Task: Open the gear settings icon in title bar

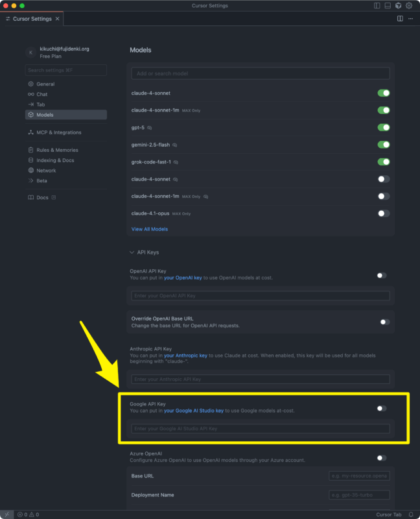Action: click(409, 6)
